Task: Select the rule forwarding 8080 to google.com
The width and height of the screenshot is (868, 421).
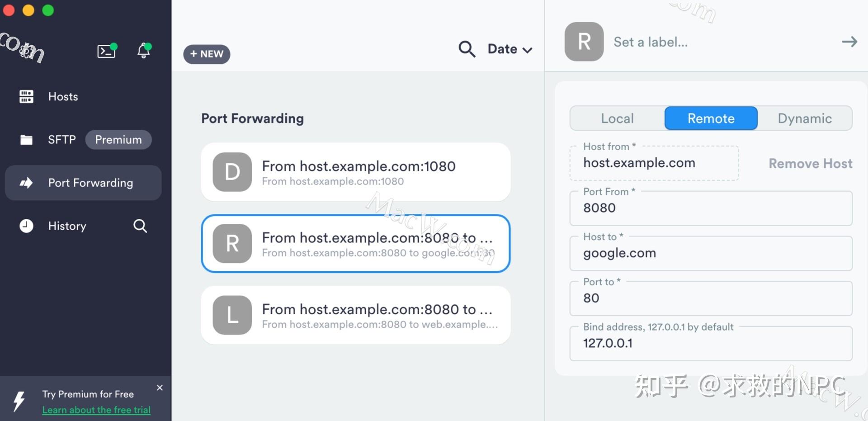Action: pyautogui.click(x=355, y=244)
